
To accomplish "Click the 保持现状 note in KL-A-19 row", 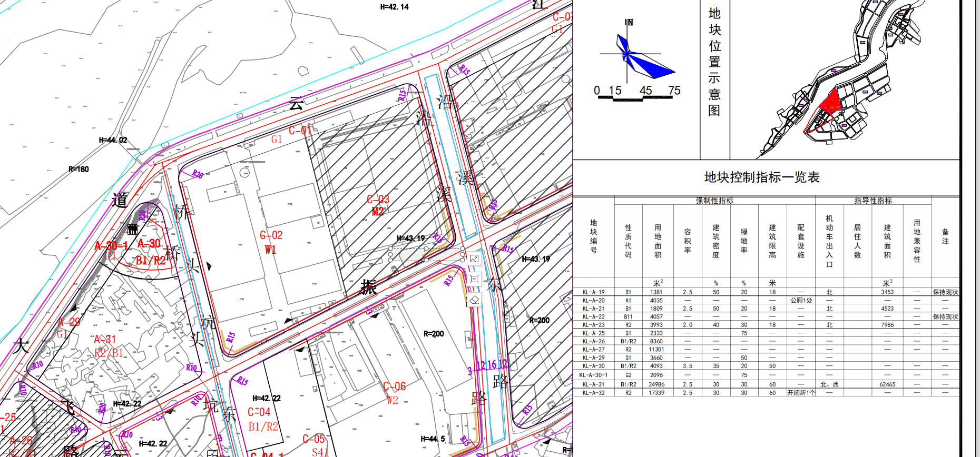I will click(945, 292).
